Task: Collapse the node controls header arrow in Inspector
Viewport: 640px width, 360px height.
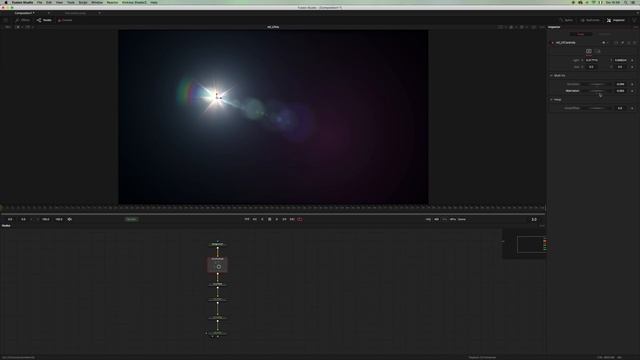Action: click(553, 43)
